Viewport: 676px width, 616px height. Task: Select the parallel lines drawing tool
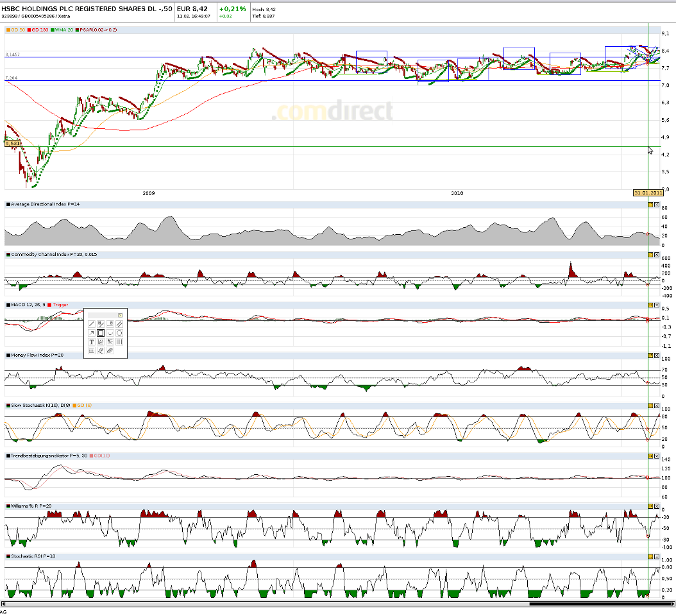tap(119, 324)
